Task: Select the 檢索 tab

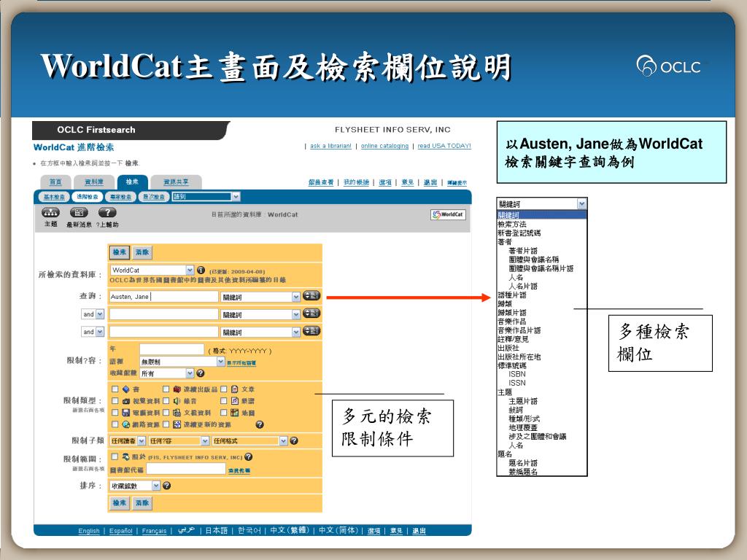Action: pos(133,182)
